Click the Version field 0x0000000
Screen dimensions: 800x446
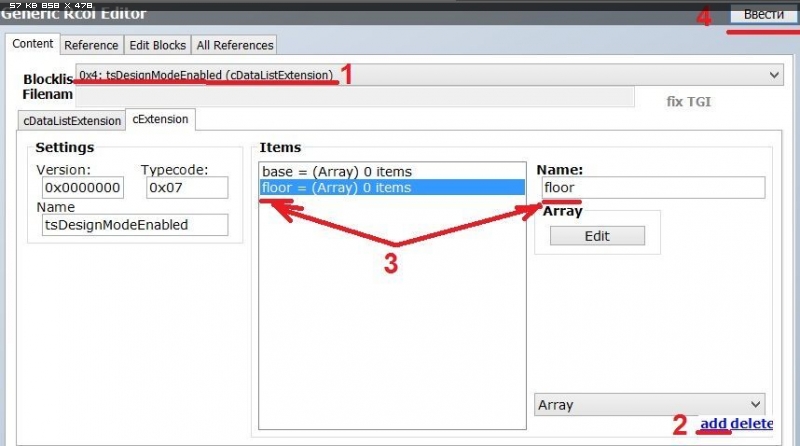pos(83,188)
